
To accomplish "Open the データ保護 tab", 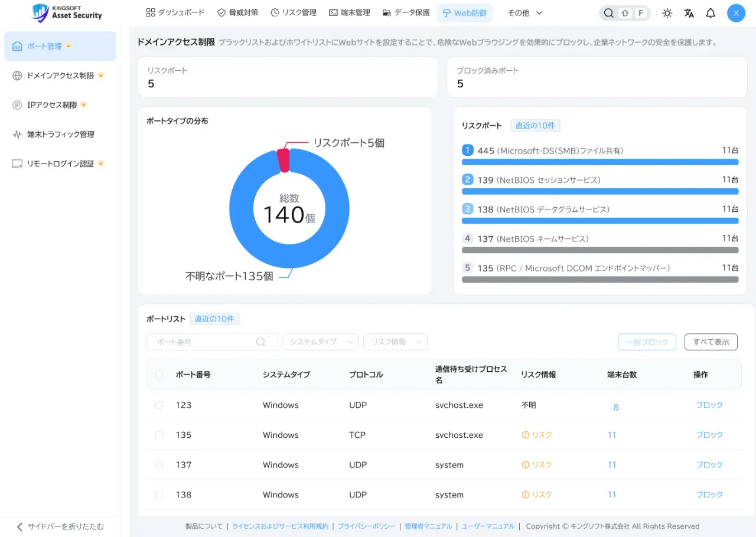I will [x=406, y=12].
